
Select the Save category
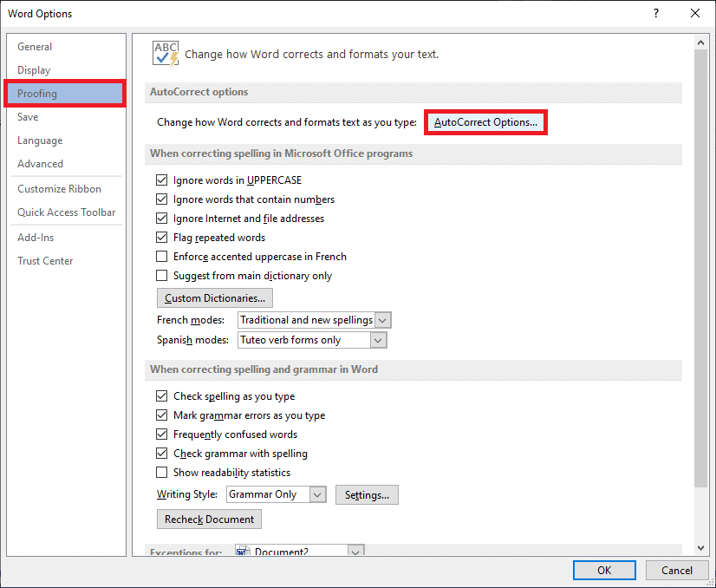coord(66,117)
